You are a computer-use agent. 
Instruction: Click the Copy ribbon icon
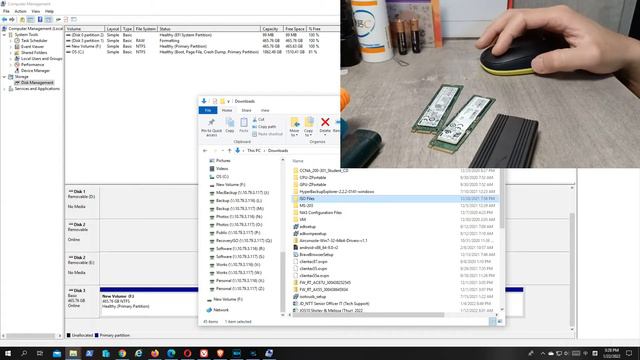click(230, 125)
